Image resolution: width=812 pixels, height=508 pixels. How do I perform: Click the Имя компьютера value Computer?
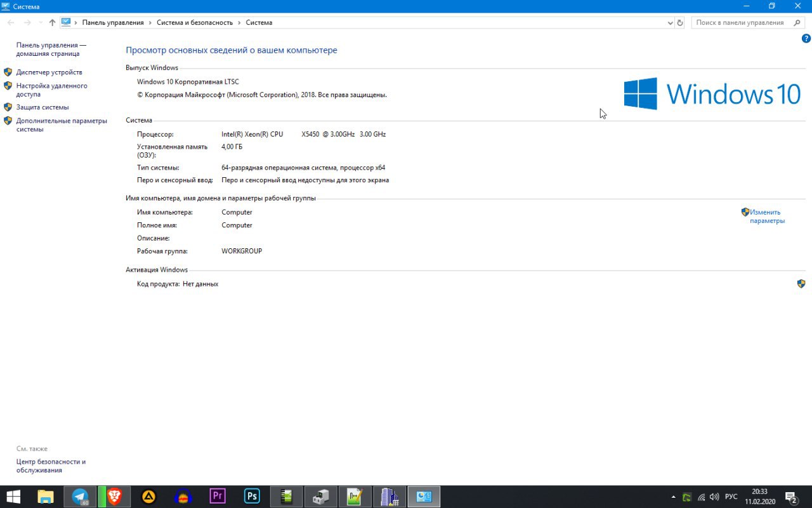pos(237,212)
